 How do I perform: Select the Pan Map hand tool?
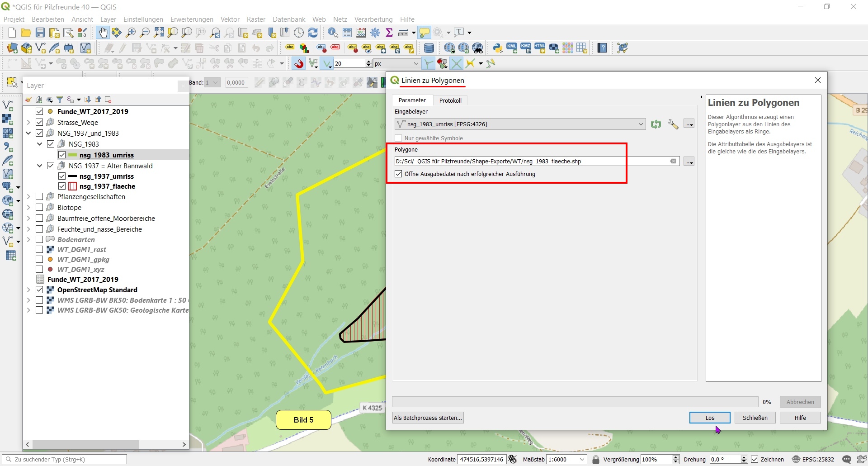[x=103, y=33]
